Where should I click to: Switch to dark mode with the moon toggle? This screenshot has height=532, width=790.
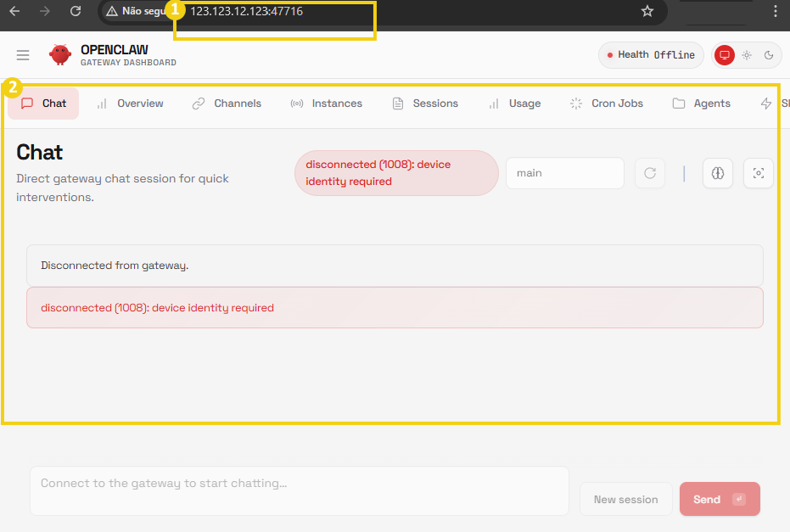click(x=769, y=54)
